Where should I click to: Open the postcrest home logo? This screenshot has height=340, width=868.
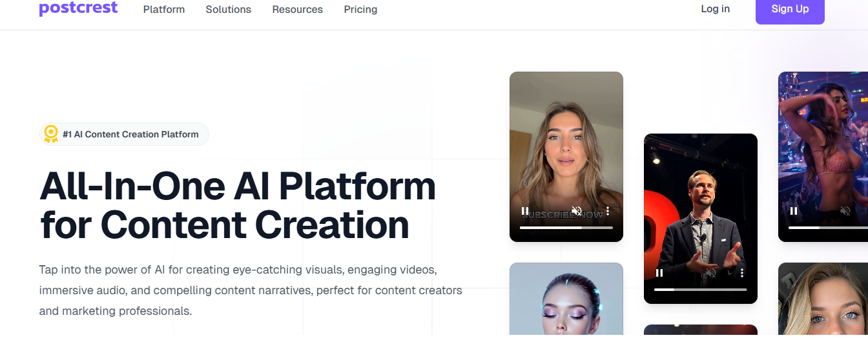click(x=78, y=8)
